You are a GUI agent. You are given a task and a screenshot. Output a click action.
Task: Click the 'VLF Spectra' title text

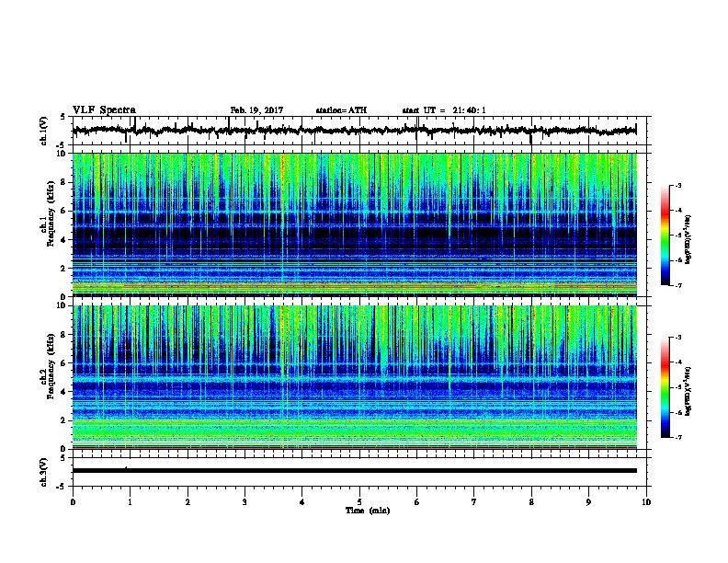(x=104, y=110)
